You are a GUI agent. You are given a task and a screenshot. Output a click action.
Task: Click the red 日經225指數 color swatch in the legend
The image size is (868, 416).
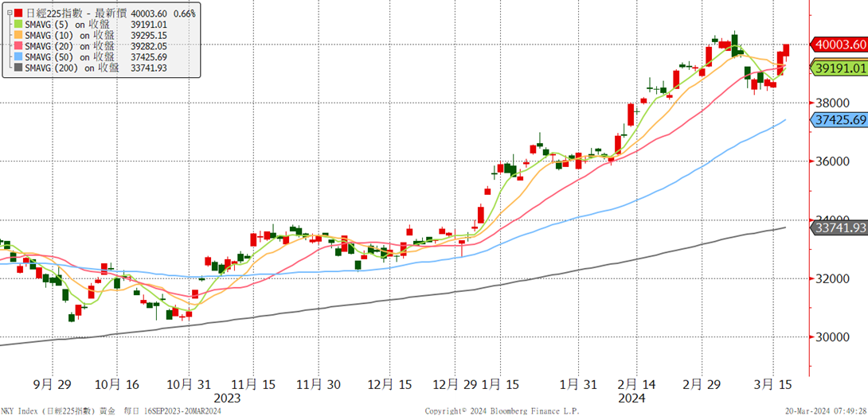pos(18,12)
